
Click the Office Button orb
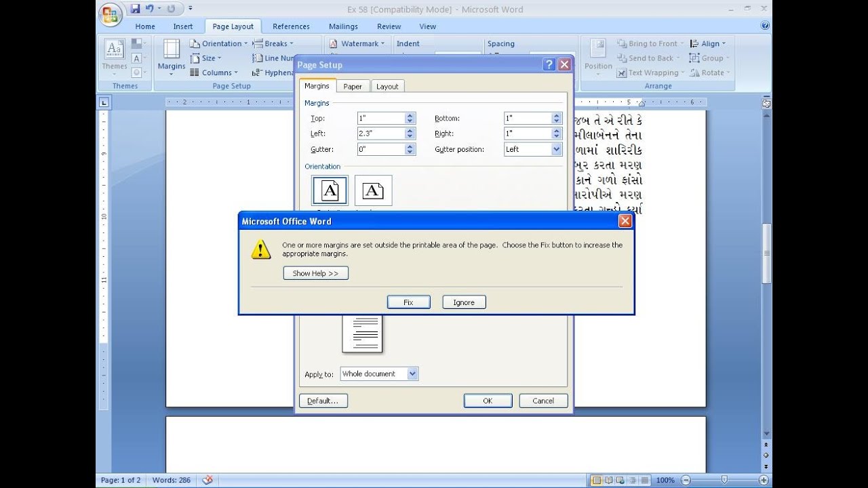coord(110,14)
